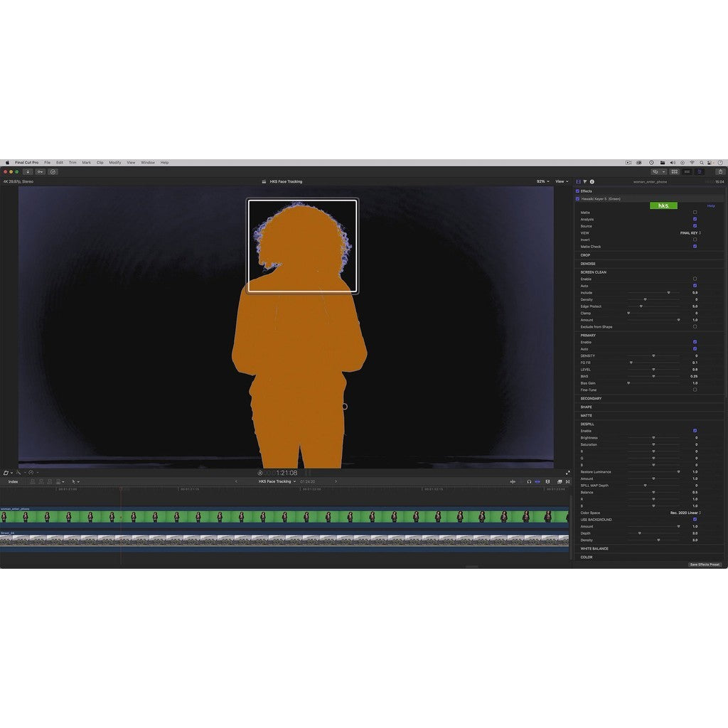Expand the COLOR section
The image size is (728, 728).
point(587,557)
